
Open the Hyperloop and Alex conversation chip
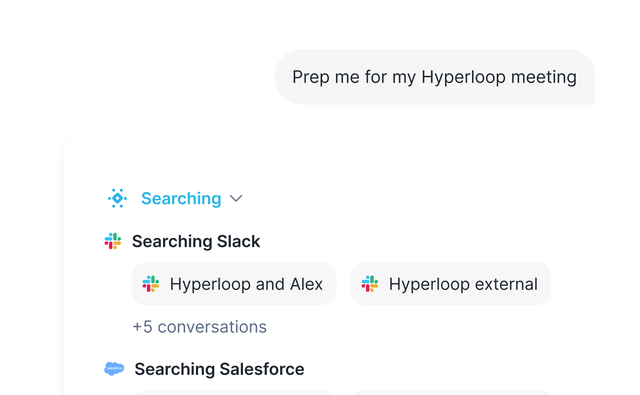click(x=234, y=284)
